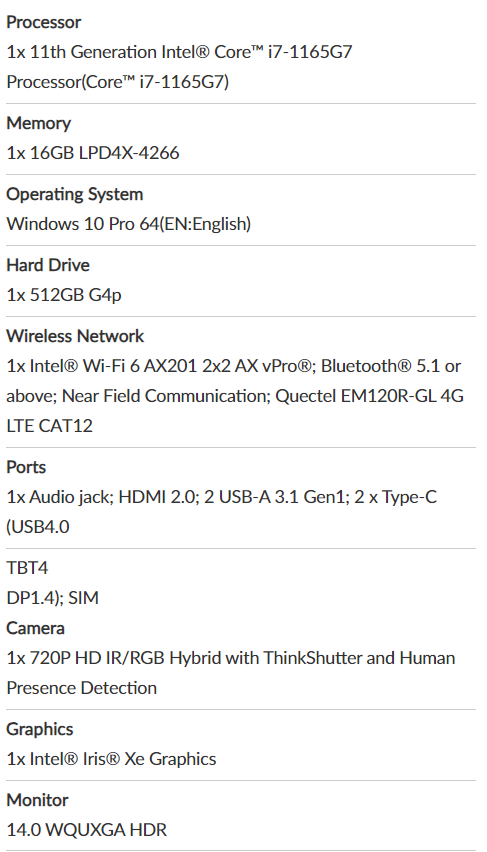Click the Quectel EM120R-GL 4G text
Image resolution: width=487 pixels, height=852 pixels.
click(370, 396)
